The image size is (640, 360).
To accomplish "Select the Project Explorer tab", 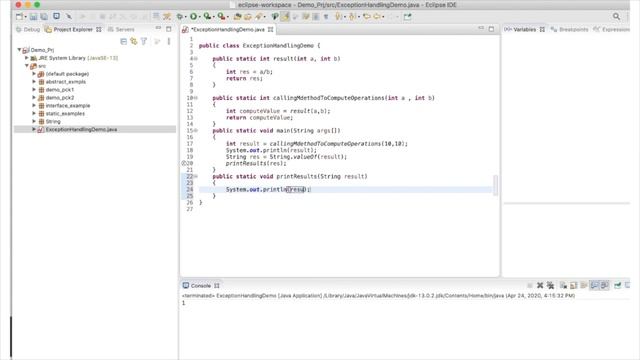I will tap(69, 29).
